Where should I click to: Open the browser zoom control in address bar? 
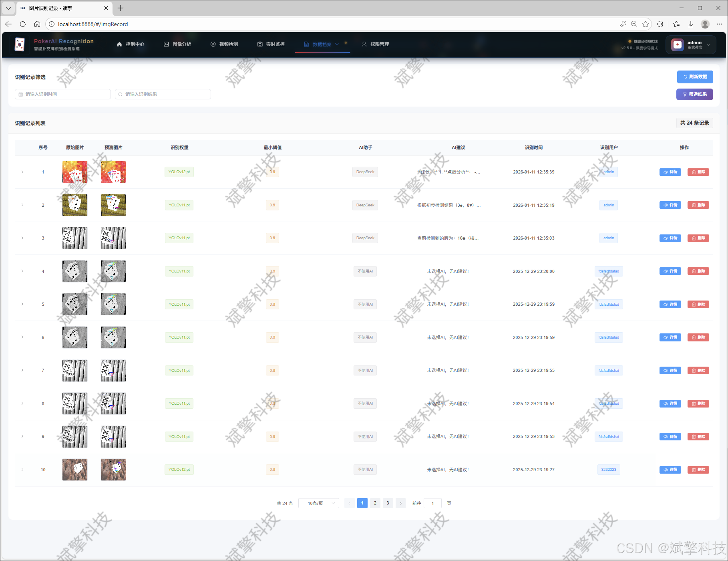(x=634, y=24)
